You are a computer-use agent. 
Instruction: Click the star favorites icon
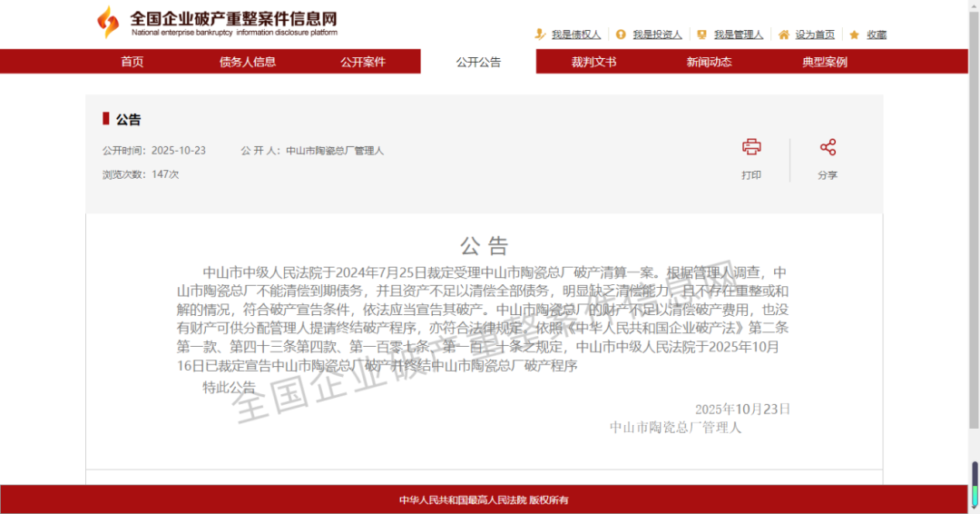tap(855, 35)
